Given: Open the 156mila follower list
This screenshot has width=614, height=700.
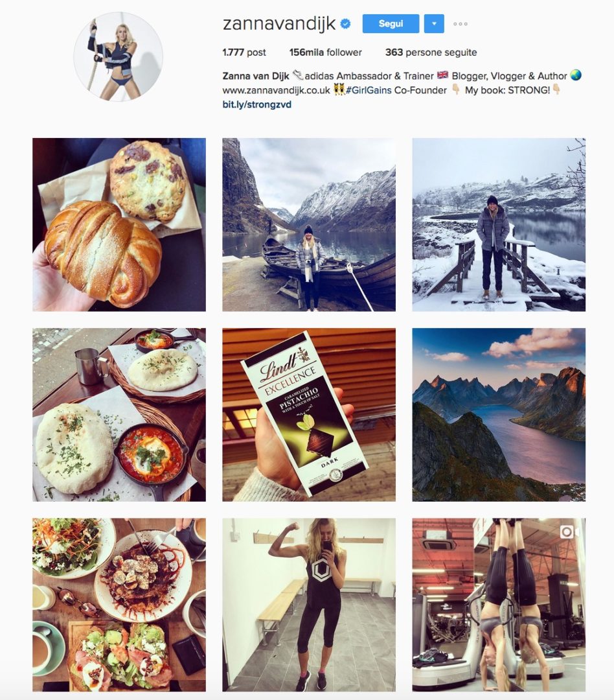Looking at the screenshot, I should point(325,52).
